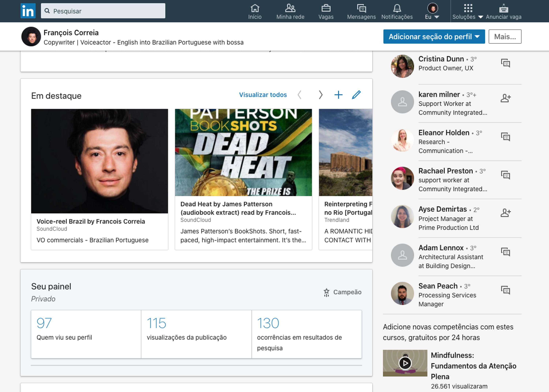The width and height of the screenshot is (549, 392).
Task: Edit Em destaque with pencil icon
Action: coord(356,95)
